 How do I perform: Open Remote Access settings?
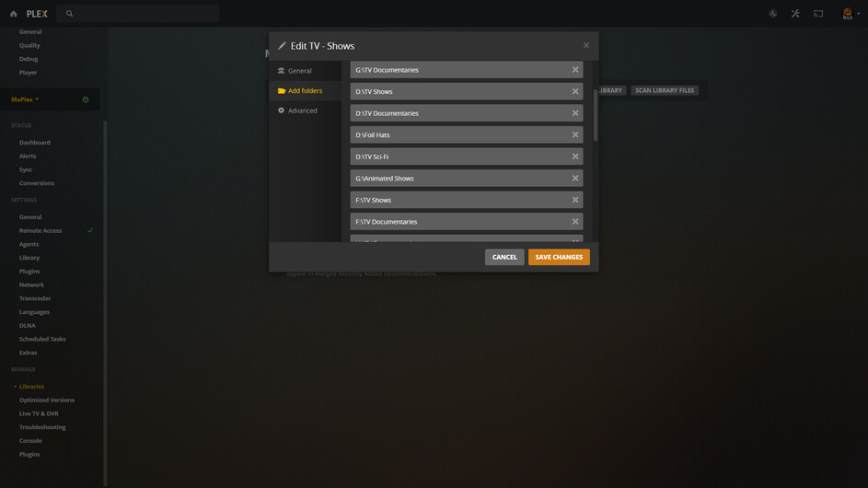(x=41, y=230)
